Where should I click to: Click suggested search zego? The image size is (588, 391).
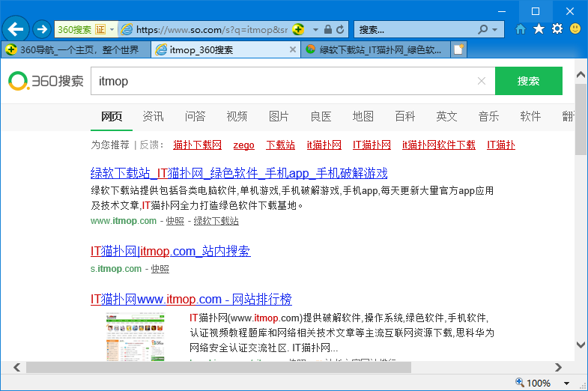243,145
